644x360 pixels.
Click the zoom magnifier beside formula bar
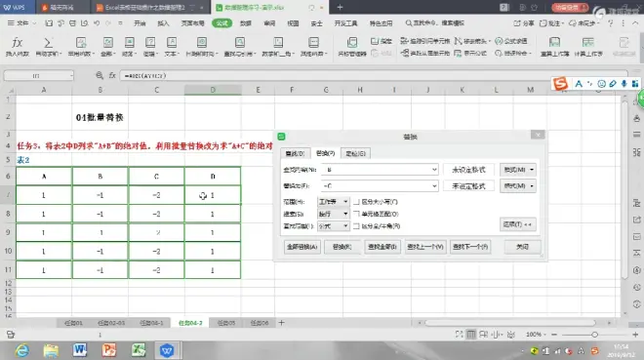[100, 75]
